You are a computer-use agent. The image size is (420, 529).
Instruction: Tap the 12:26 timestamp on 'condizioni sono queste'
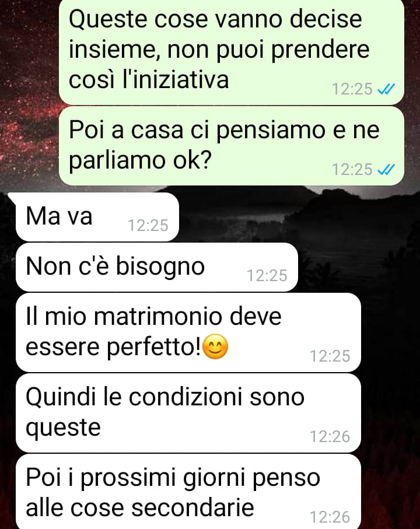click(330, 437)
